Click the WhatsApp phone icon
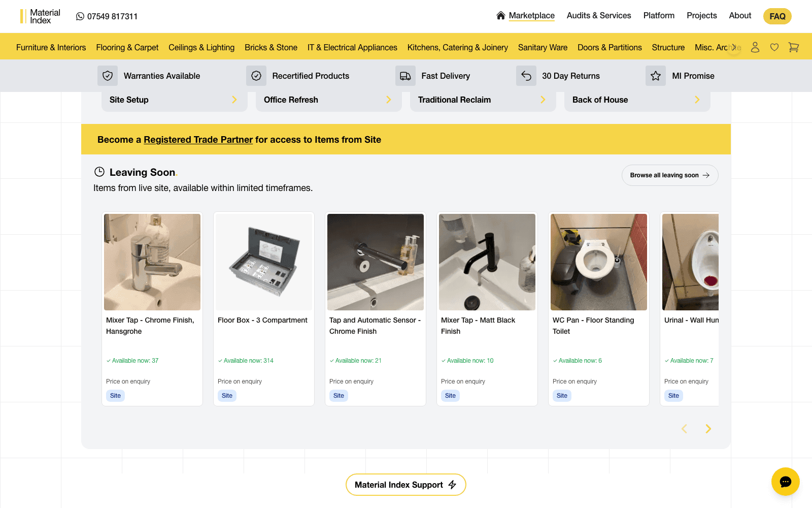 (x=80, y=16)
